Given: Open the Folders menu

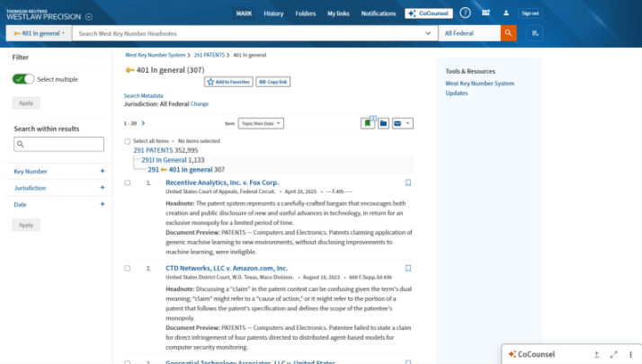Looking at the screenshot, I should pos(305,13).
